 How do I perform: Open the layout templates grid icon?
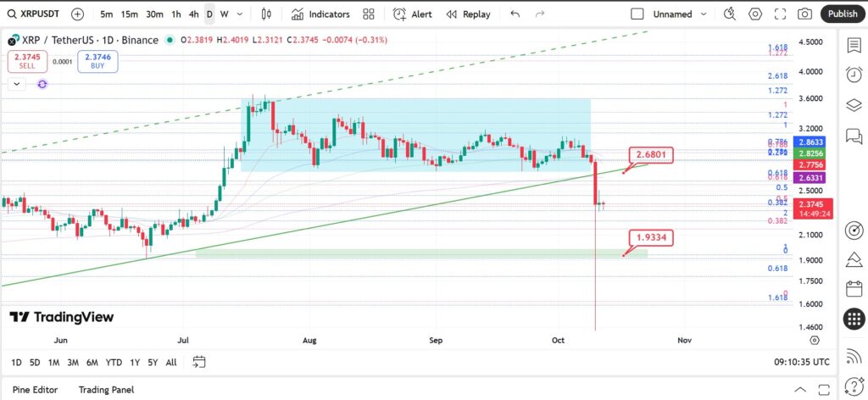pyautogui.click(x=369, y=14)
